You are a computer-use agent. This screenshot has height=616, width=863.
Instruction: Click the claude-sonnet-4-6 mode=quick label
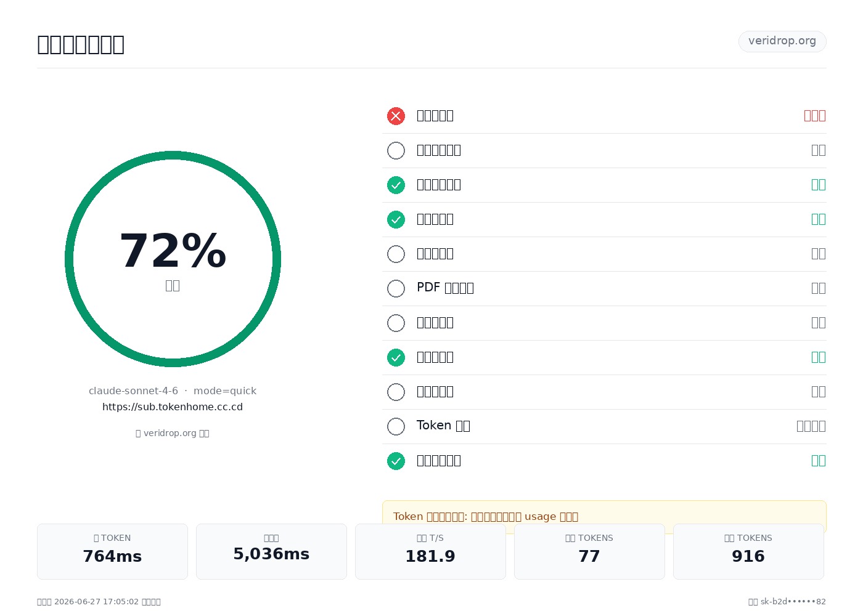pyautogui.click(x=173, y=391)
